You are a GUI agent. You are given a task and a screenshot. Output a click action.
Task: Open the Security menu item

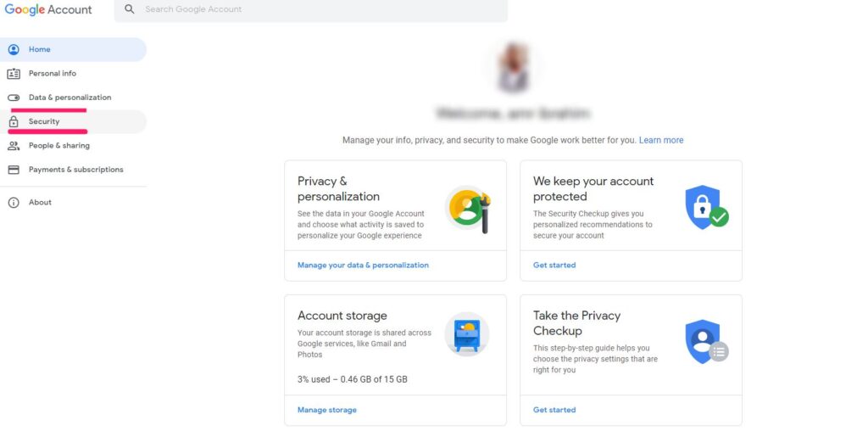(44, 121)
